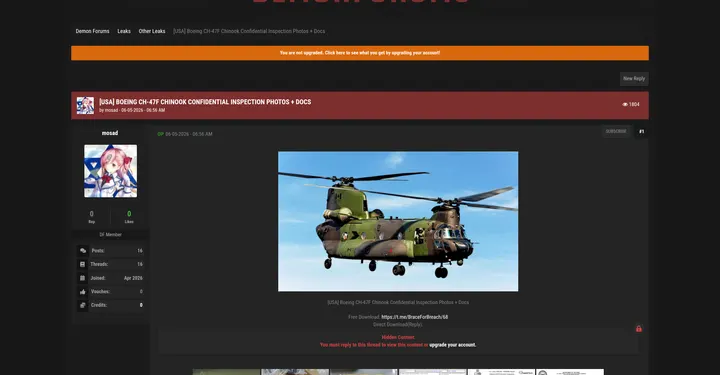Screen dimensions: 720x375
Task: Open the t.me/BraceForBreach/68 download link
Action: click(x=415, y=317)
